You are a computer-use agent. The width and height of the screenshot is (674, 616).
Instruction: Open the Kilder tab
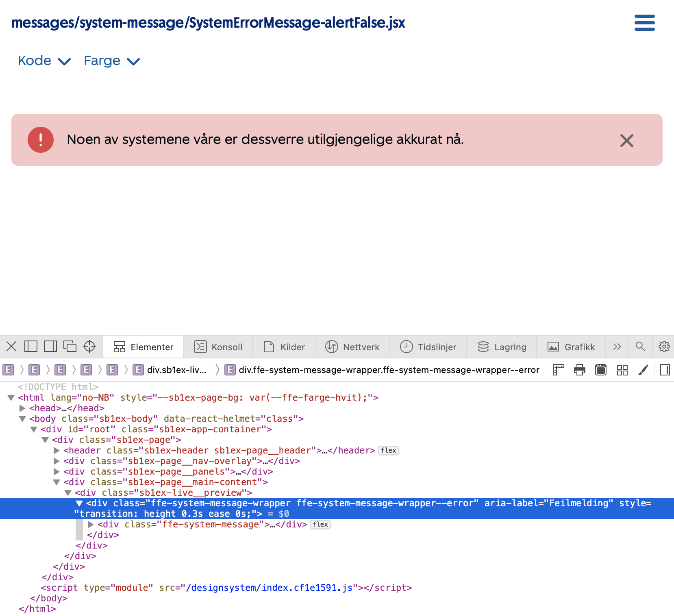pyautogui.click(x=284, y=347)
